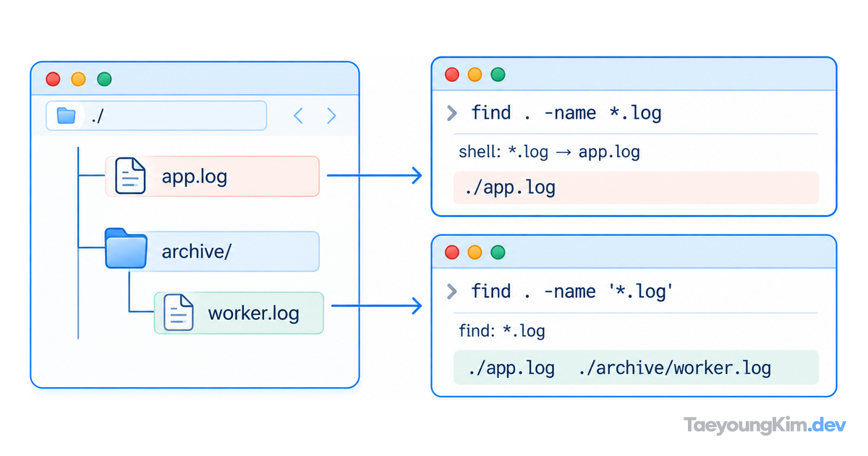Go back using the left chevron arrow
The width and height of the screenshot is (868, 456).
(298, 116)
